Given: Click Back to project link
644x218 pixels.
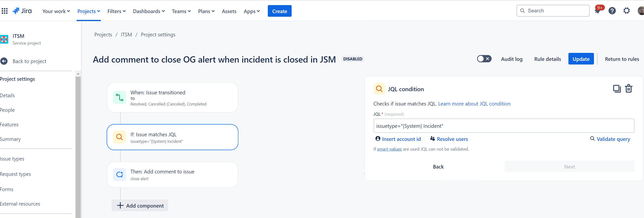Looking at the screenshot, I should 29,61.
